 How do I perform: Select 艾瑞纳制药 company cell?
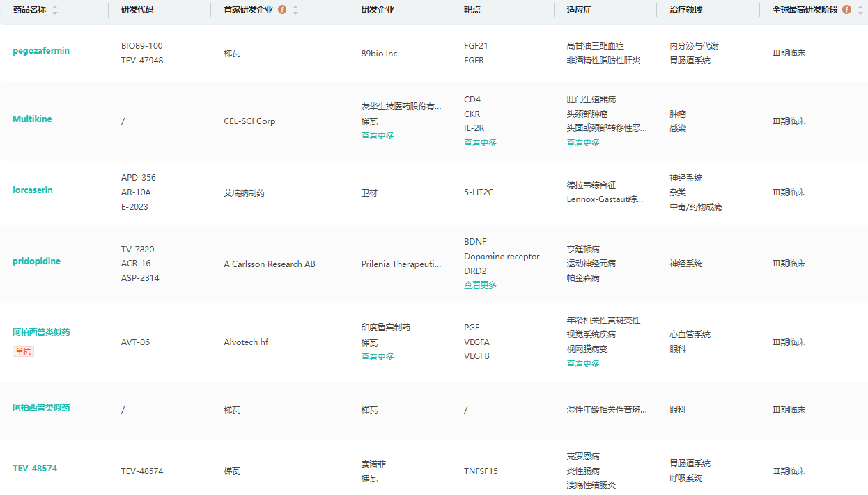point(244,192)
